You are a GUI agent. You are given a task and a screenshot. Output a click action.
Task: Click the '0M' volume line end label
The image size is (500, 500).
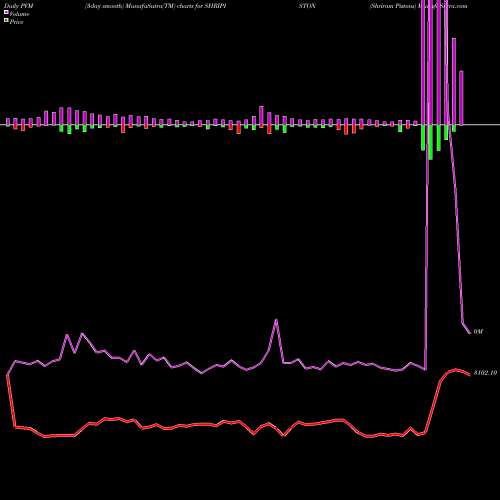pos(478,332)
